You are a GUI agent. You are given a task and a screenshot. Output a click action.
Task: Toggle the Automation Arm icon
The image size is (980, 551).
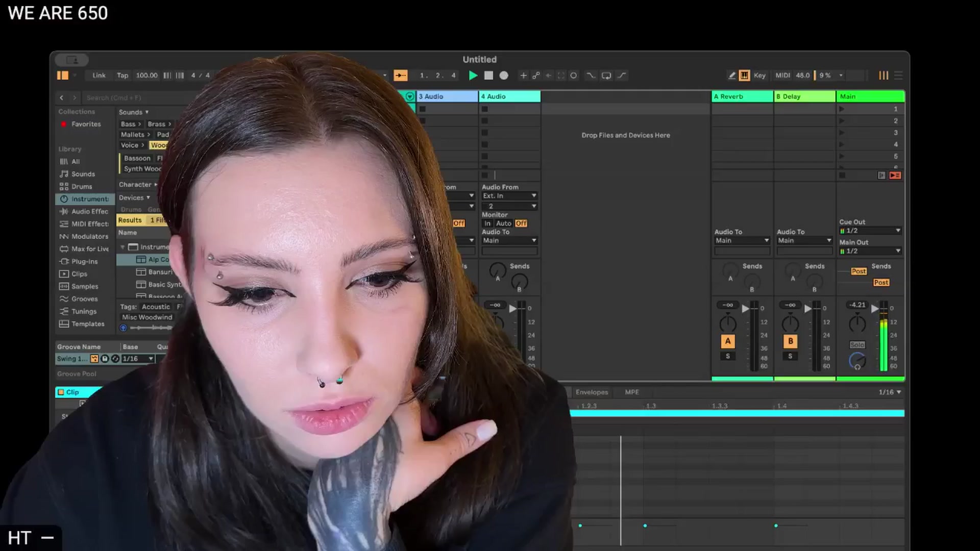point(536,76)
